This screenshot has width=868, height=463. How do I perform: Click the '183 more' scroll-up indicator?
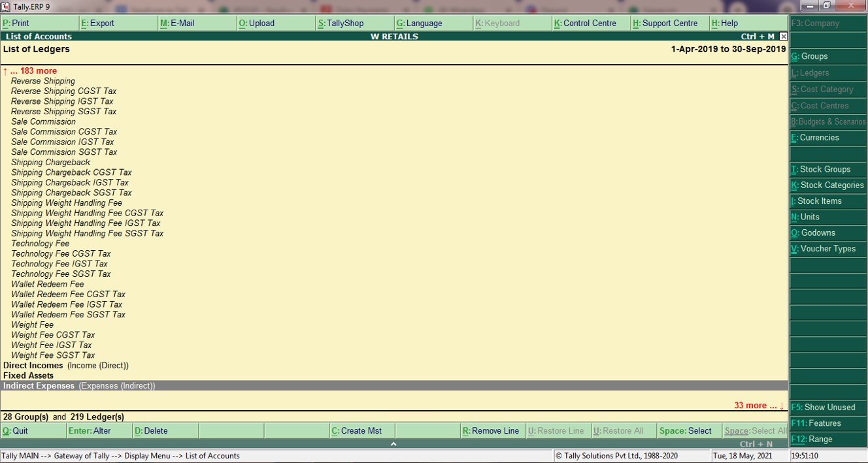pyautogui.click(x=30, y=71)
